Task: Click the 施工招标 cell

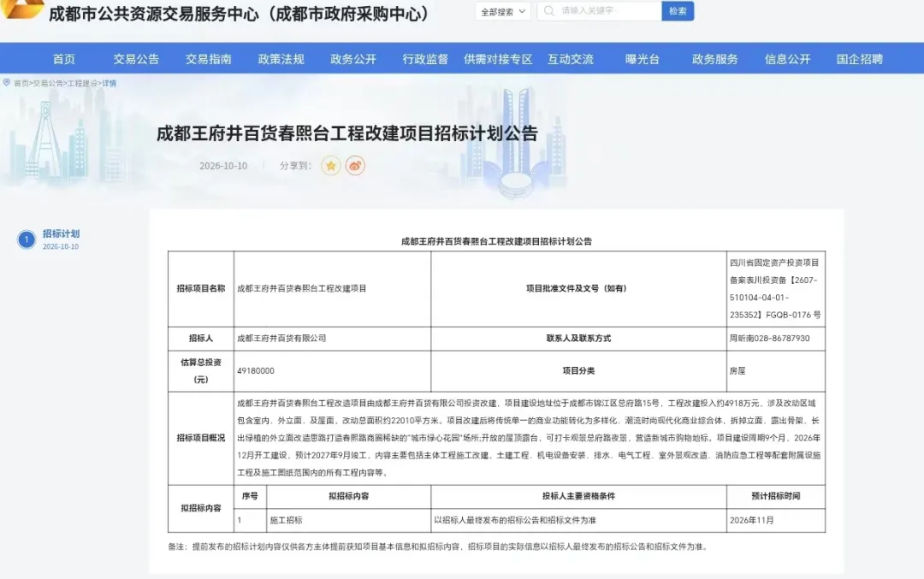Action: click(349, 521)
